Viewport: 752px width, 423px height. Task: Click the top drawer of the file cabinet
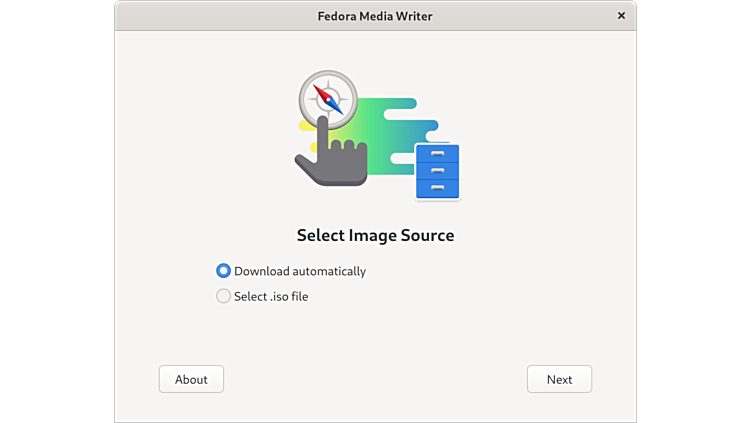(437, 154)
